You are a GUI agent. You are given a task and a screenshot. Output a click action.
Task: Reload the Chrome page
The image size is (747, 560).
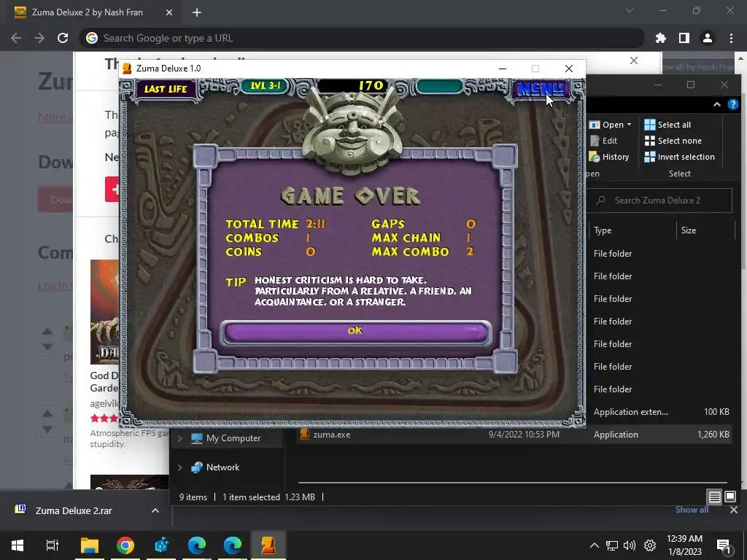click(x=63, y=38)
